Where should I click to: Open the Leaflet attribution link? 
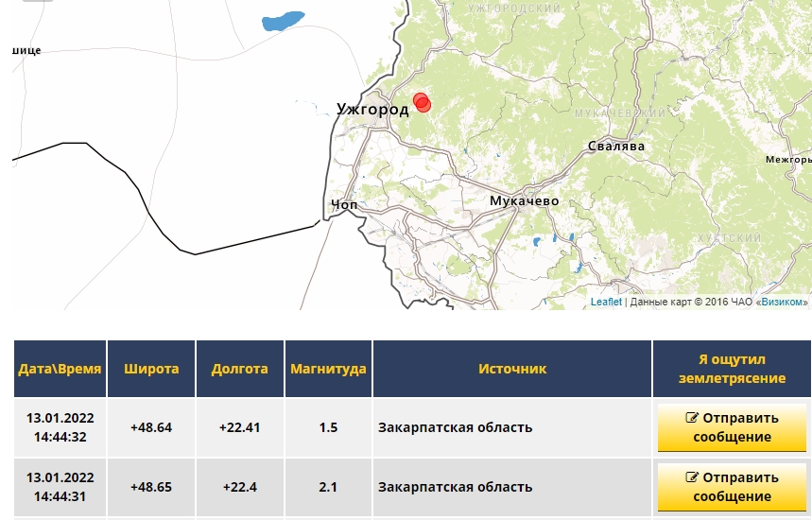point(606,302)
